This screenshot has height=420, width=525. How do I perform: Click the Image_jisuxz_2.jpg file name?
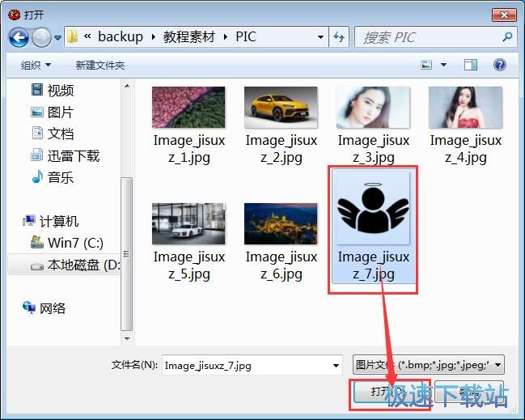pyautogui.click(x=282, y=149)
